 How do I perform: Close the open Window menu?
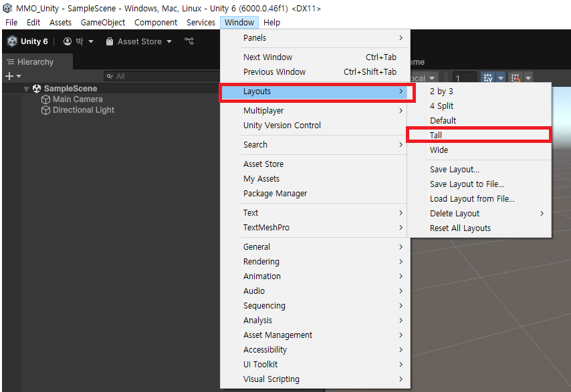239,23
